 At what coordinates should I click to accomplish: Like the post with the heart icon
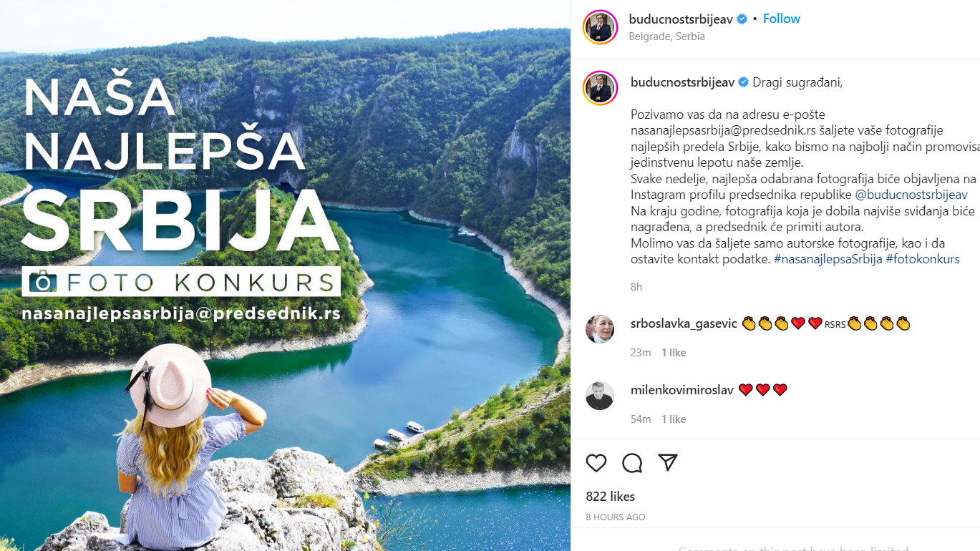click(x=596, y=463)
